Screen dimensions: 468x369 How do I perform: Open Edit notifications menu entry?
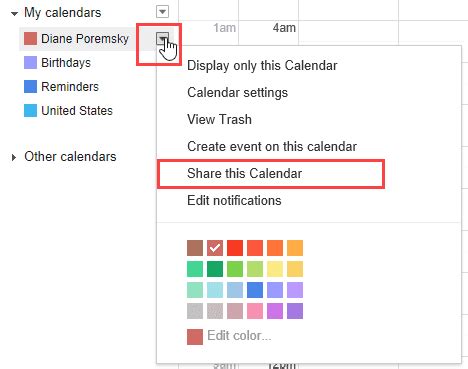[x=234, y=200]
